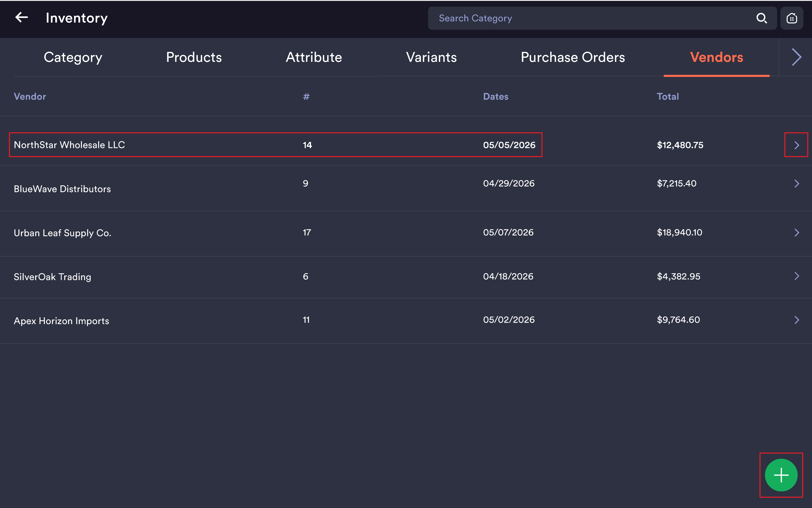Sort by the Vendor column header
The image size is (812, 508).
(30, 97)
